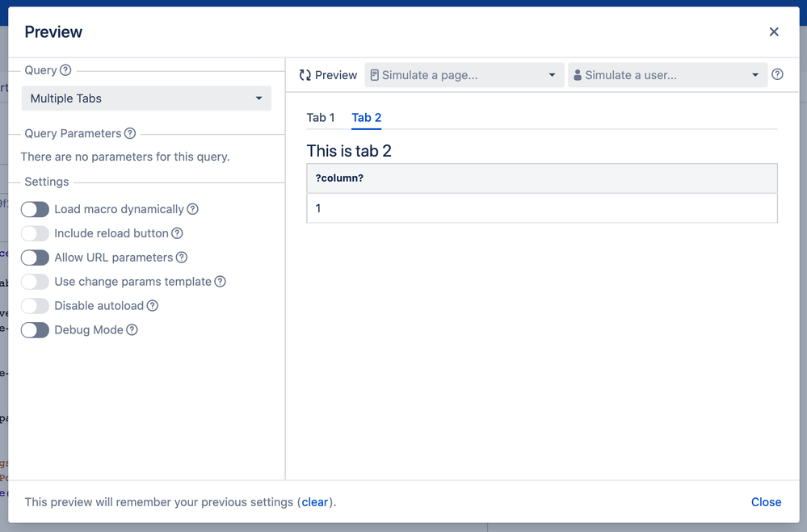Click the help icon right of Simulate a user
Viewport: 807px width, 532px height.
point(777,74)
